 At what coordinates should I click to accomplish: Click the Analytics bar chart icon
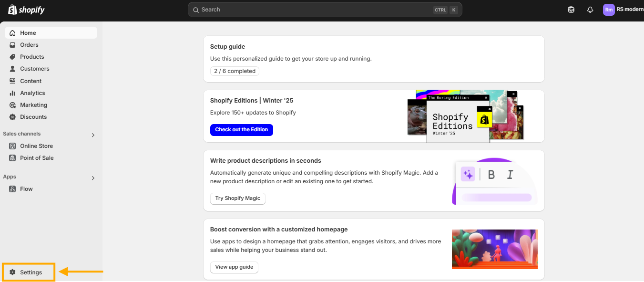pos(12,93)
